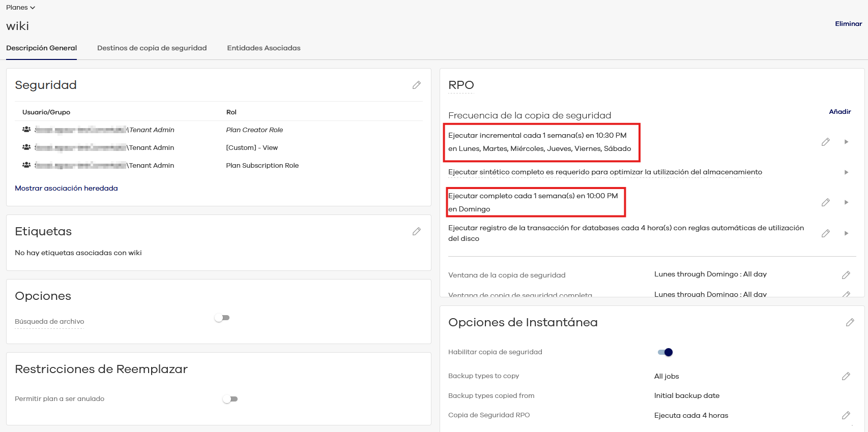Viewport: 868px width, 432px height.
Task: Edit the Backup types to copy setting
Action: point(846,376)
